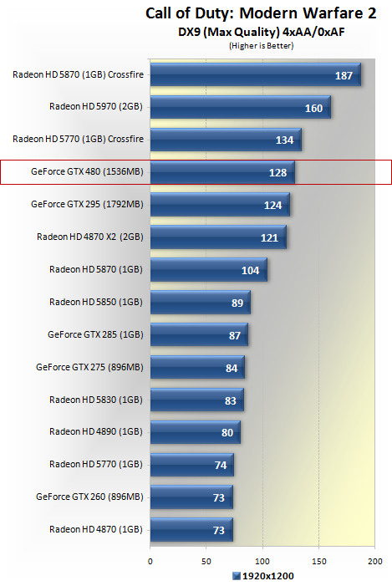Click the bar value 84
Image resolution: width=392 pixels, height=586 pixels.
(x=232, y=369)
